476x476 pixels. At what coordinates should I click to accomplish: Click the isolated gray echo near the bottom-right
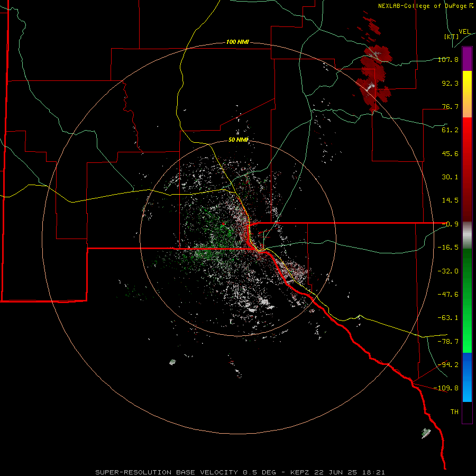click(426, 433)
